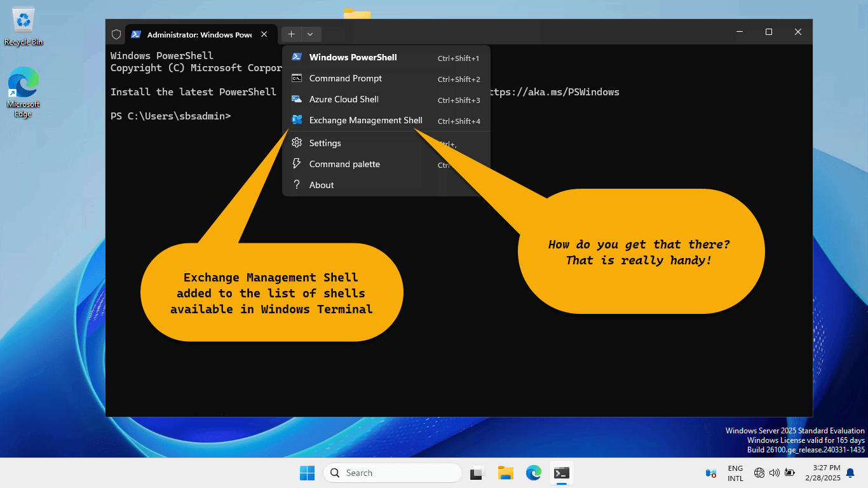
Task: Launch Edge from the taskbar
Action: tap(533, 473)
